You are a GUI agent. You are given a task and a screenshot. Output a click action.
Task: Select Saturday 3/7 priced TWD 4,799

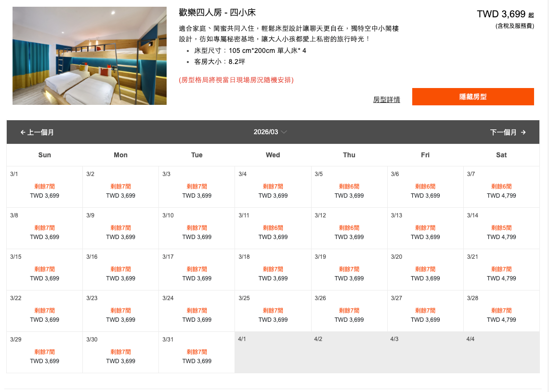point(501,187)
